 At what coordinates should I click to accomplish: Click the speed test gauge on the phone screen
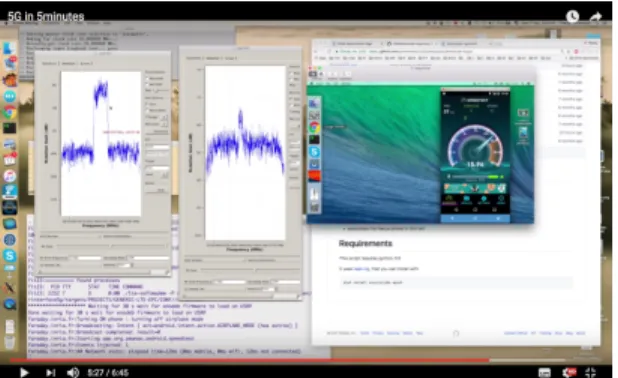click(475, 148)
